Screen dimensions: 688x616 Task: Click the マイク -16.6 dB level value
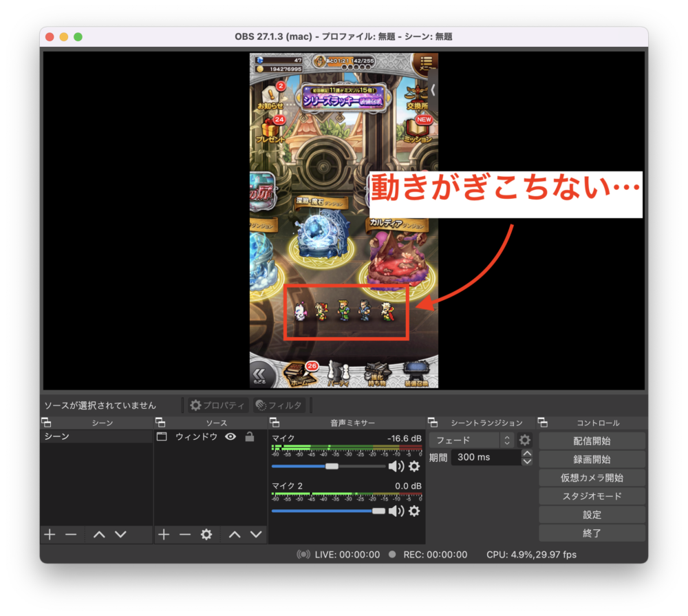pyautogui.click(x=404, y=438)
